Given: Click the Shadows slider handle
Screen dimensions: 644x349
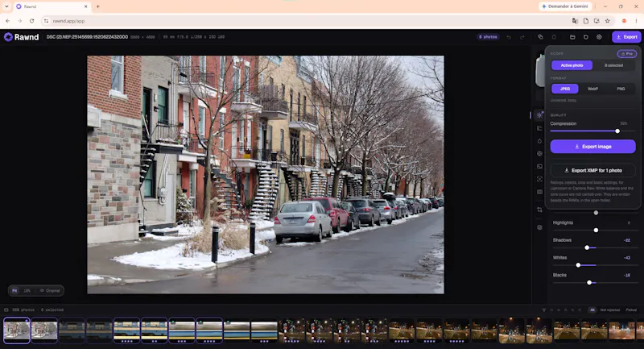Looking at the screenshot, I should click(587, 247).
